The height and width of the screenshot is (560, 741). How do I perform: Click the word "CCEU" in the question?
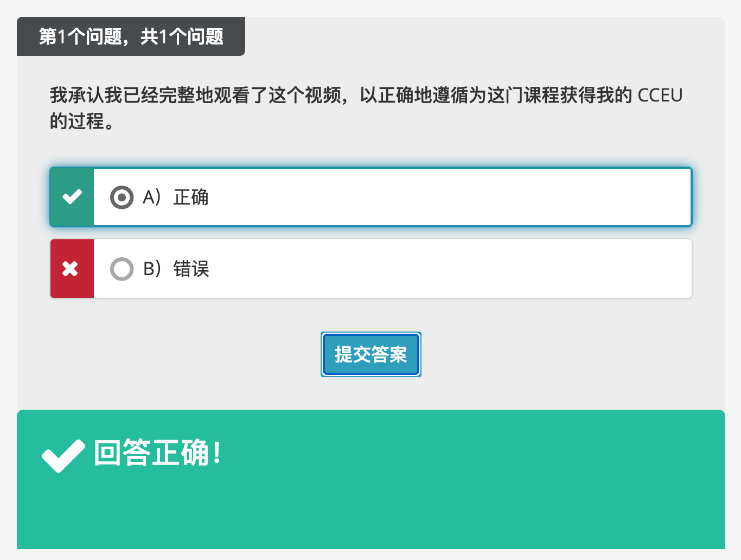660,96
